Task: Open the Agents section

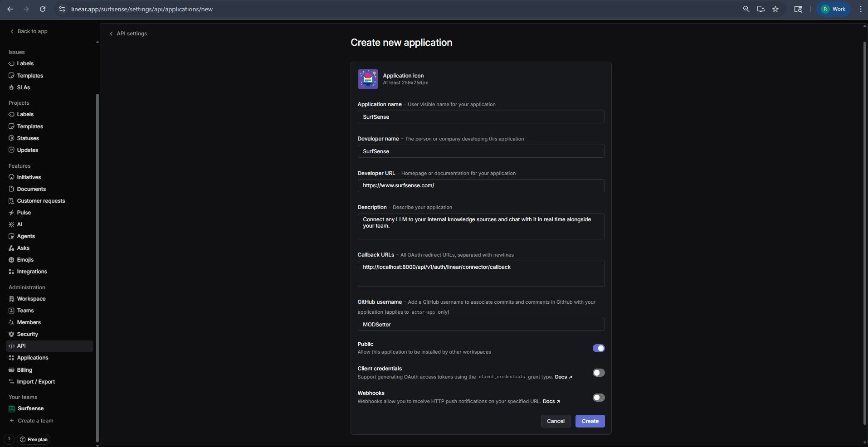Action: coord(25,236)
